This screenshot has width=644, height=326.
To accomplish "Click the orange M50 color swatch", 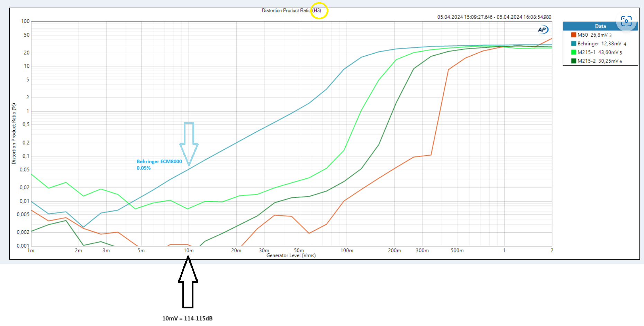I will click(573, 35).
